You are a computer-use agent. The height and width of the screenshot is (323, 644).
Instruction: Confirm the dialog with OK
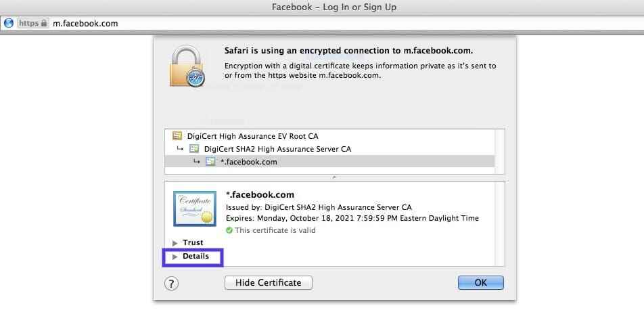pyautogui.click(x=480, y=282)
